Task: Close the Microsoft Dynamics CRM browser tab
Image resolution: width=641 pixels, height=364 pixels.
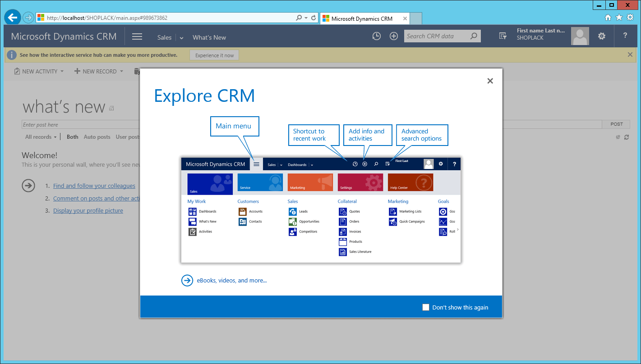Action: point(405,18)
